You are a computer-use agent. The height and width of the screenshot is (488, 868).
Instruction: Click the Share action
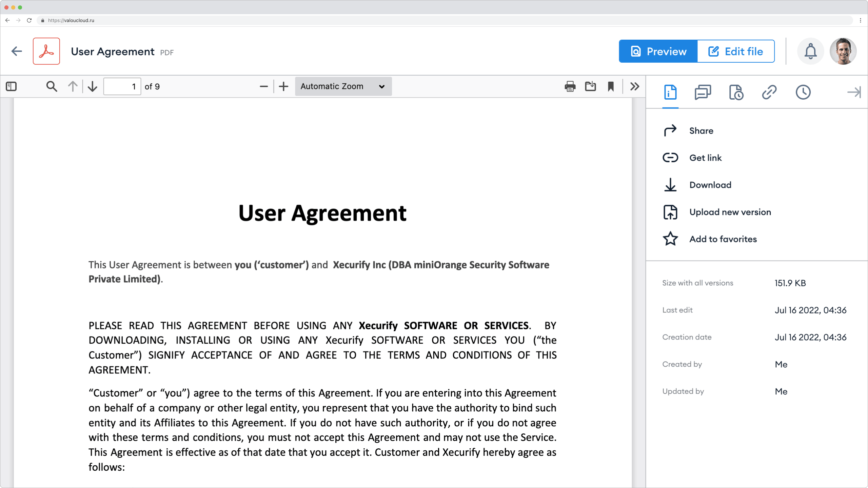[x=701, y=131]
